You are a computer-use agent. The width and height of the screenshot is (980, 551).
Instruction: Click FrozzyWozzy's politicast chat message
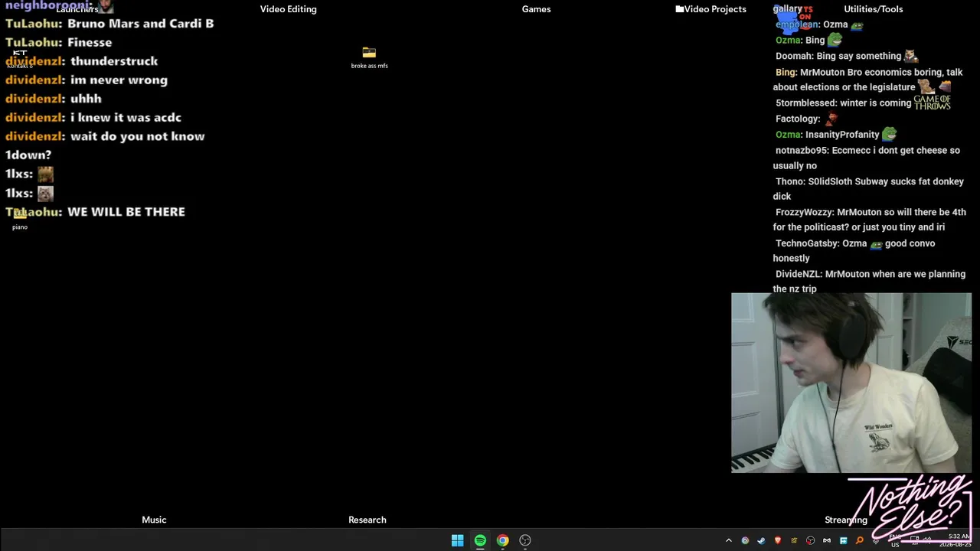(x=869, y=220)
